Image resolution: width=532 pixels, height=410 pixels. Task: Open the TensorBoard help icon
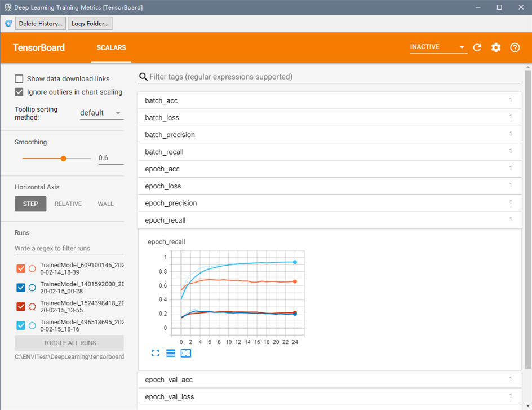click(515, 47)
